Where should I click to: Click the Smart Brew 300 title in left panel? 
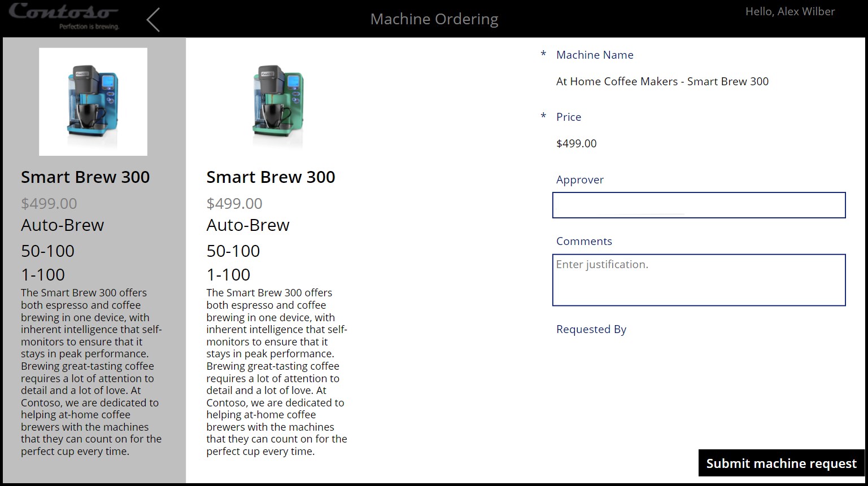pyautogui.click(x=85, y=177)
